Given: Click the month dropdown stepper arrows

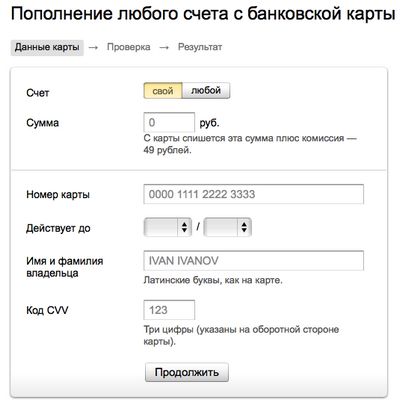Looking at the screenshot, I should pyautogui.click(x=184, y=227).
